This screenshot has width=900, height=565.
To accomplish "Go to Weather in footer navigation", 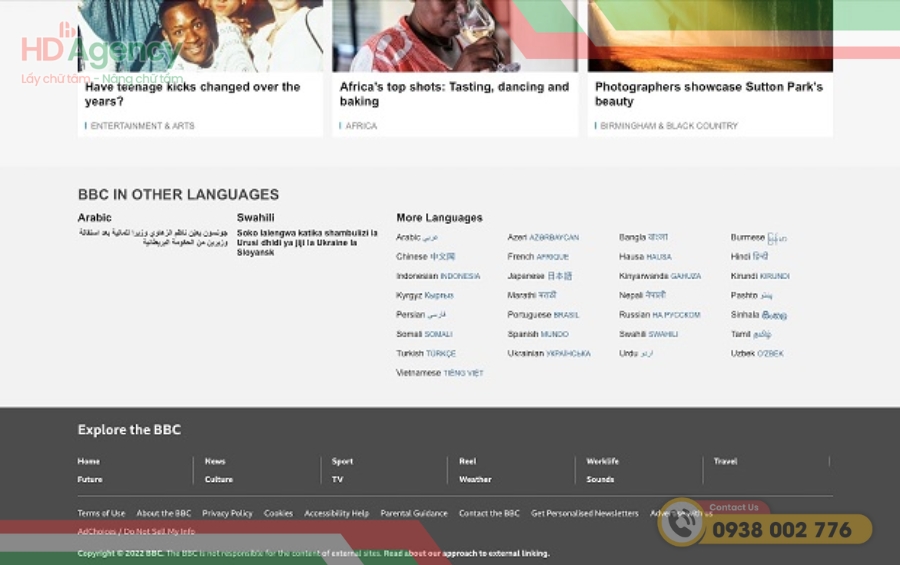I will (x=475, y=479).
